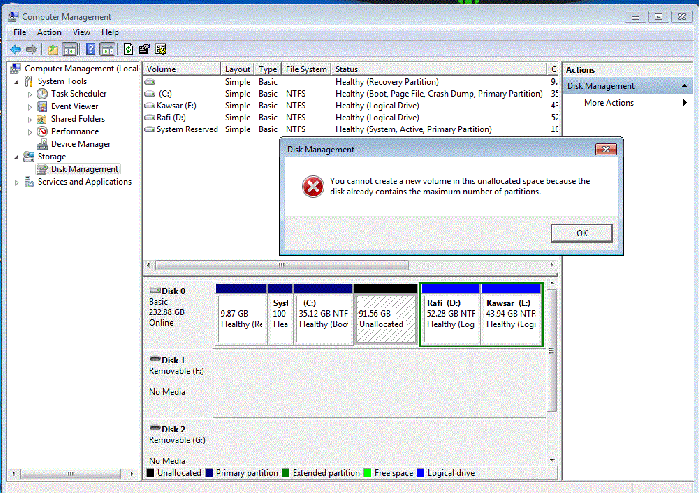Select Disk Management in the tree
The height and width of the screenshot is (493, 700).
(84, 169)
